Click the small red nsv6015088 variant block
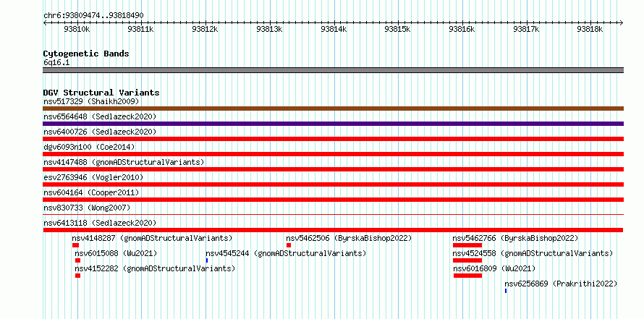 click(78, 260)
